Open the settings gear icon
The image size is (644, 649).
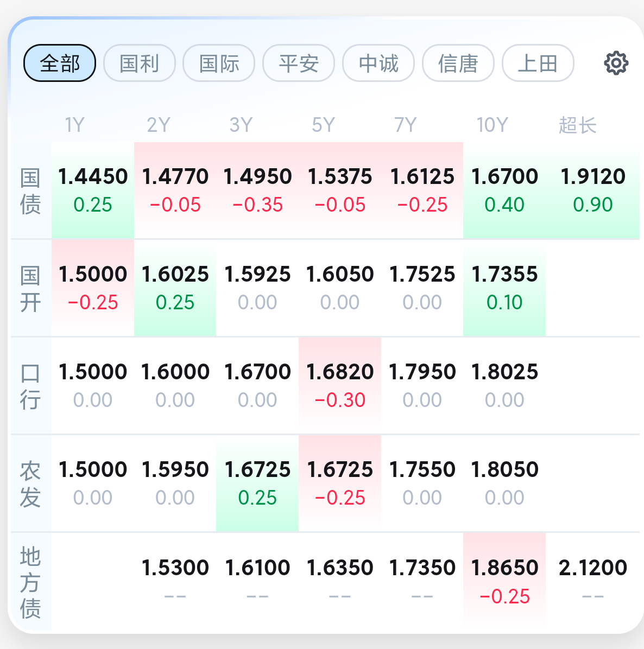(616, 63)
